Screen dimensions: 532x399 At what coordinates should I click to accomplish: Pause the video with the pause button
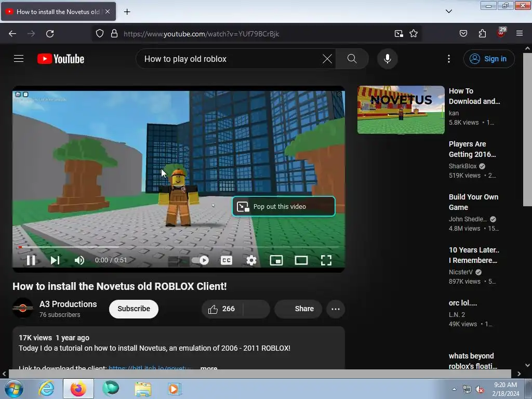pyautogui.click(x=31, y=260)
